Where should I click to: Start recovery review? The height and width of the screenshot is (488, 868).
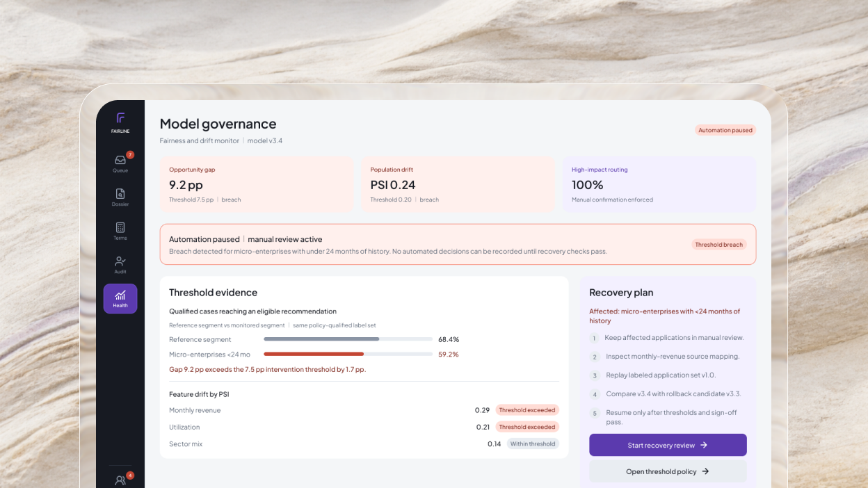[x=668, y=445]
